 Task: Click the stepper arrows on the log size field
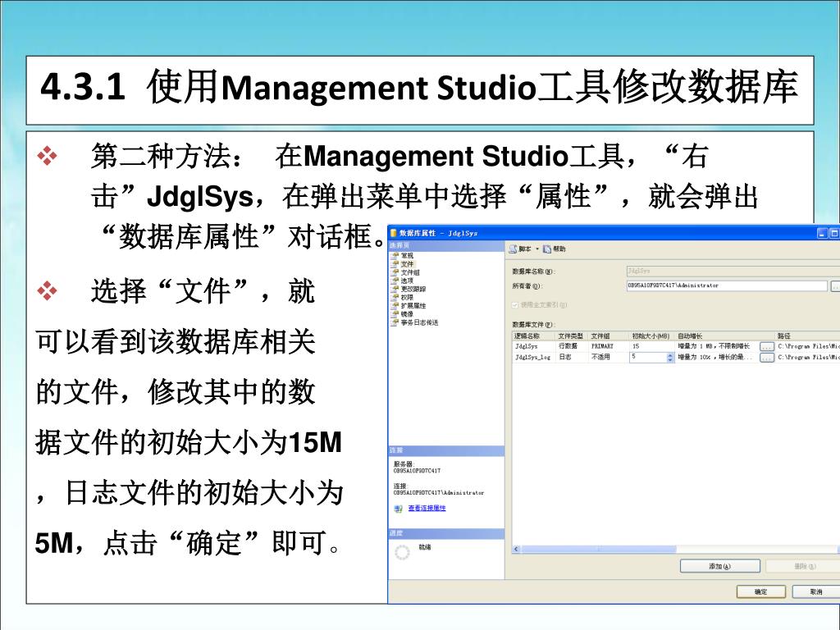pos(670,358)
